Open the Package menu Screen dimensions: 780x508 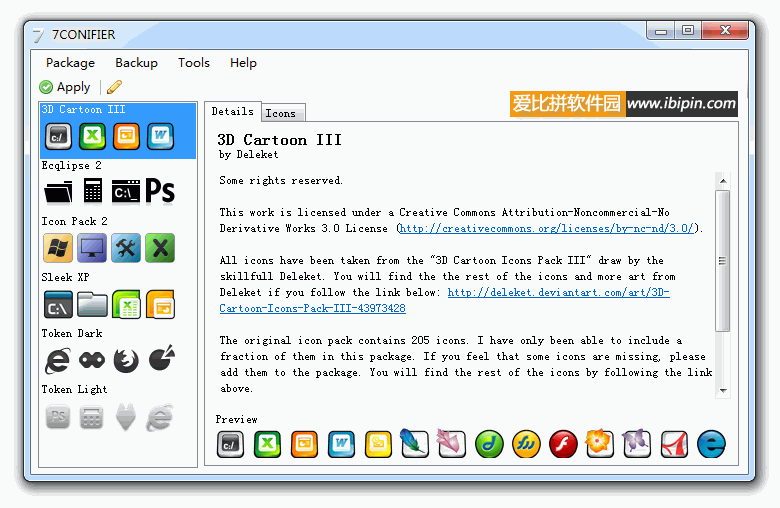click(x=70, y=63)
